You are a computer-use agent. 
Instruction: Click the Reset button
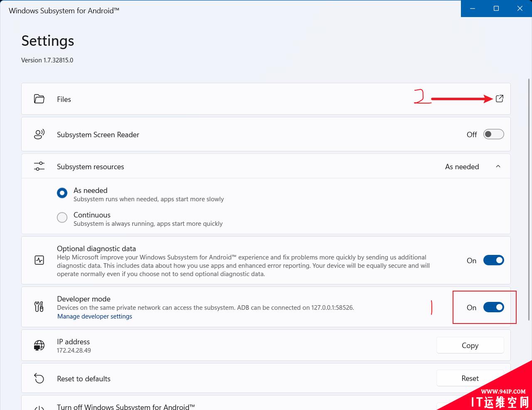[x=470, y=378]
